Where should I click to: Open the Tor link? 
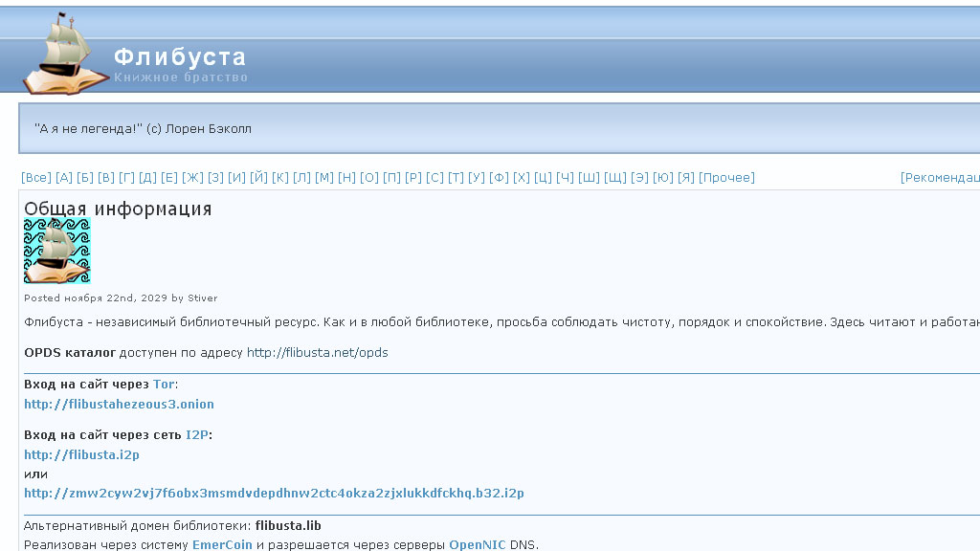coord(164,385)
